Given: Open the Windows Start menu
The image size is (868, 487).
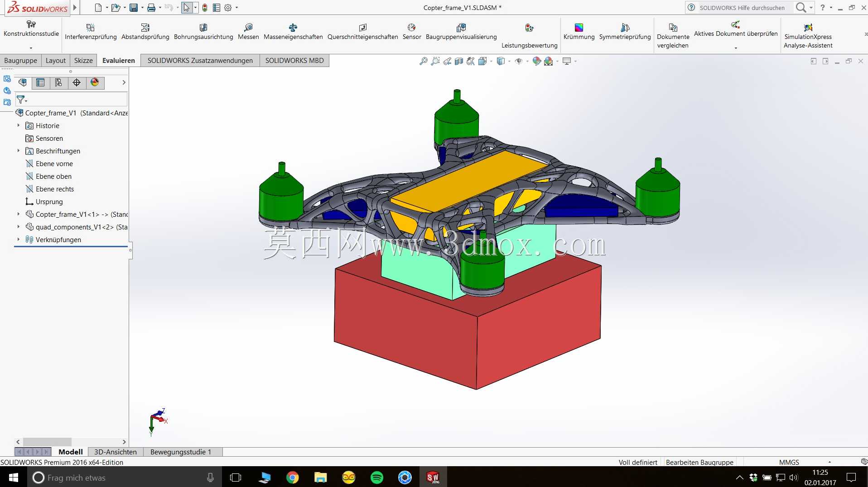Looking at the screenshot, I should point(13,477).
